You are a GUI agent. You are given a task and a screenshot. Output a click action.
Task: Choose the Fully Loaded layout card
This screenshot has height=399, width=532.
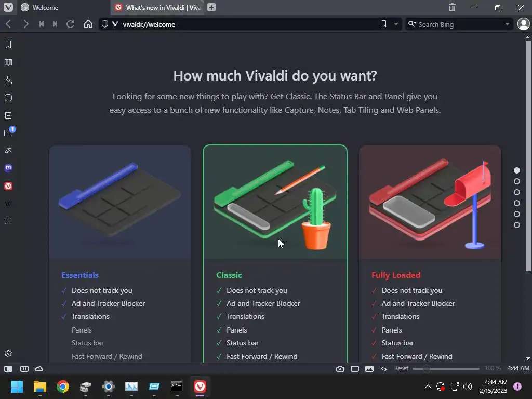pos(430,254)
